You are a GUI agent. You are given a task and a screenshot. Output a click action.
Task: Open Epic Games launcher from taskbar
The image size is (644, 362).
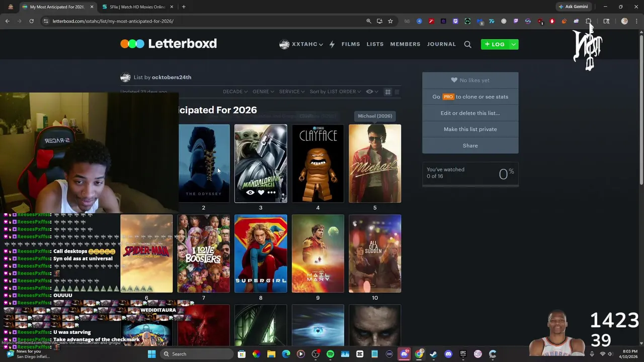click(x=463, y=354)
